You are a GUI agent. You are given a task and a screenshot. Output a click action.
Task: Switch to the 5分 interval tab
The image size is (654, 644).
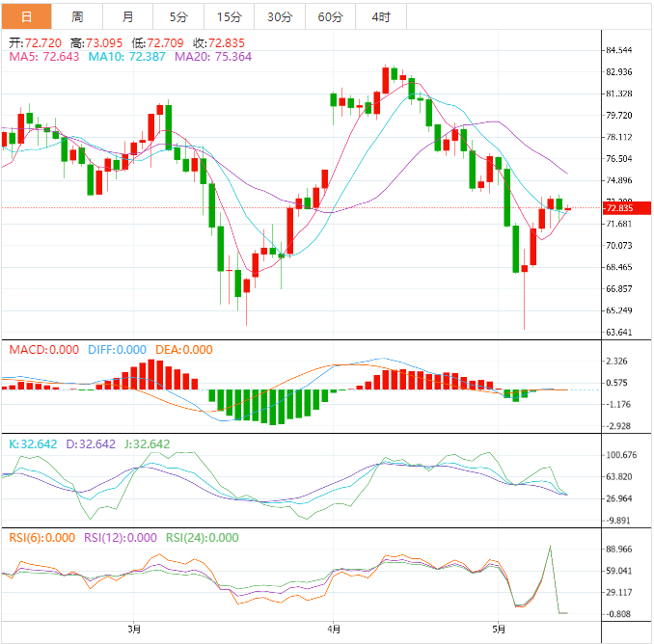pyautogui.click(x=178, y=16)
